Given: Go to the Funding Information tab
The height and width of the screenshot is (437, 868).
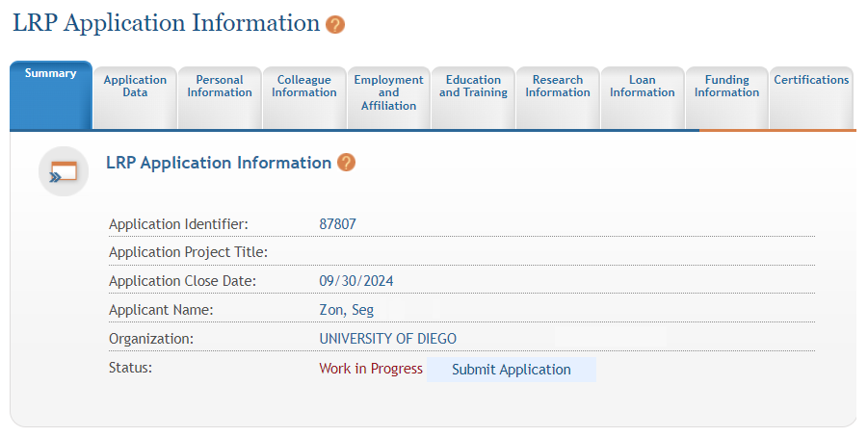Looking at the screenshot, I should [726, 98].
